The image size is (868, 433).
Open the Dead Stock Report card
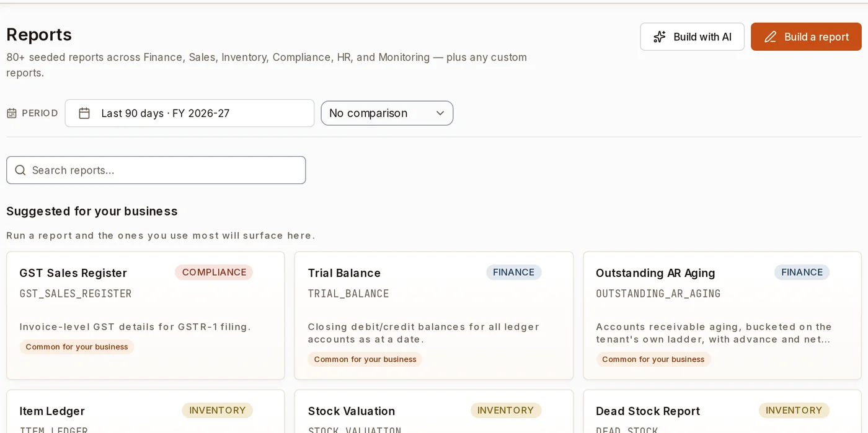coord(722,411)
